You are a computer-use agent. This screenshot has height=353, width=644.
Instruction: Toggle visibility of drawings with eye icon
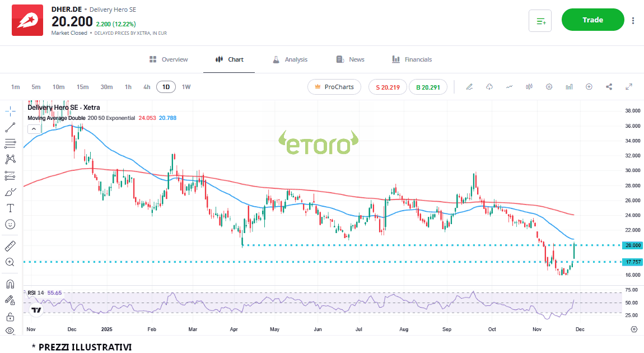coord(10,331)
